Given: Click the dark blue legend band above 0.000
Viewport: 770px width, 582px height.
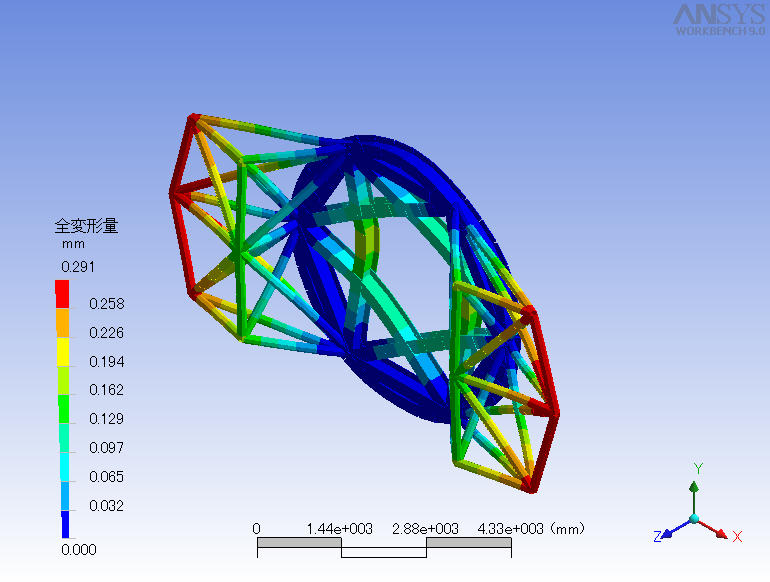Looking at the screenshot, I should pos(65,525).
